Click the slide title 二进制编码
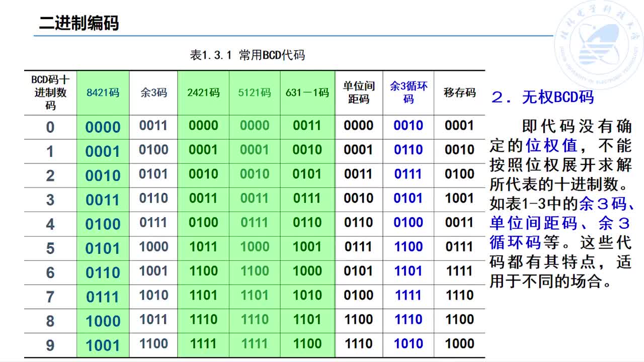This screenshot has width=644, height=362. click(79, 23)
